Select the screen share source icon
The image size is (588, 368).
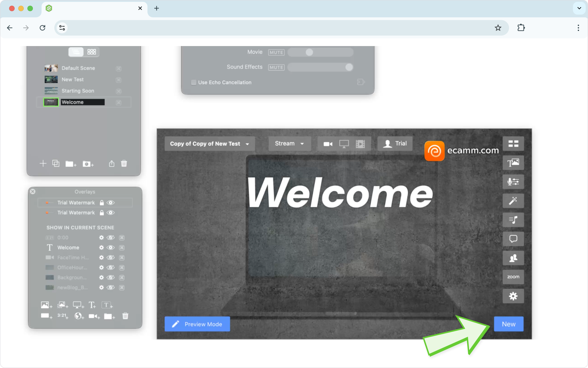[x=344, y=144]
